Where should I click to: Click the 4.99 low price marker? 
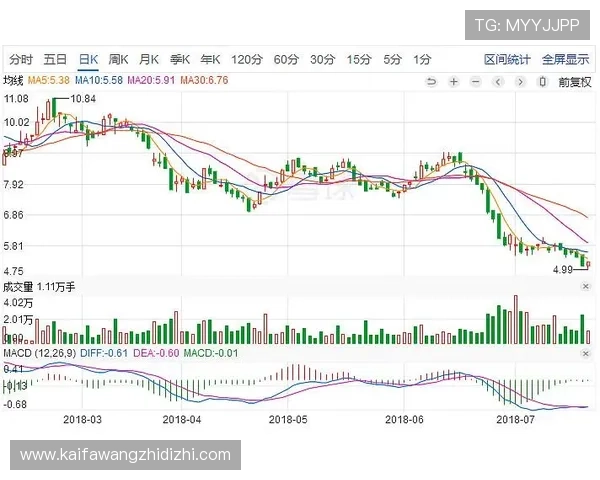565,270
